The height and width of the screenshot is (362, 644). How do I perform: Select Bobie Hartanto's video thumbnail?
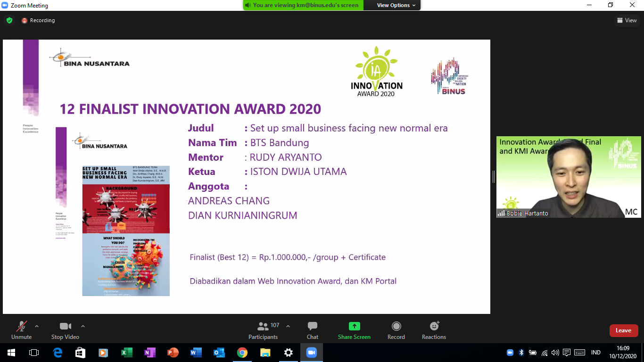[569, 177]
